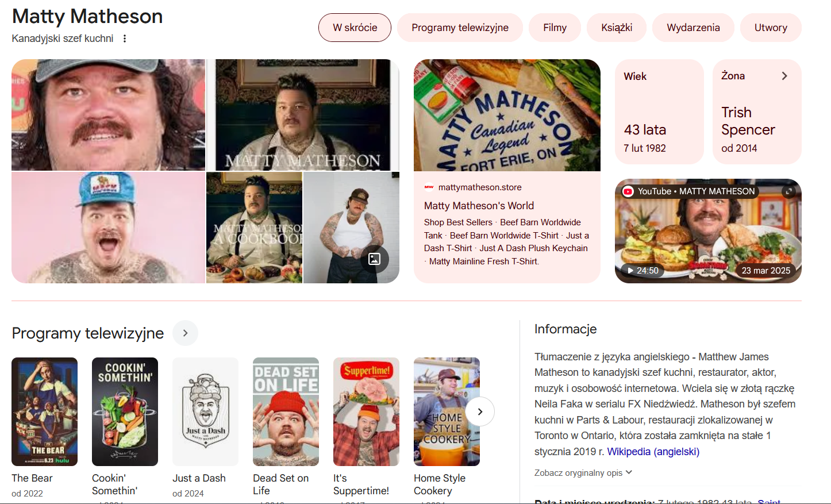Open the pink background blue cap photo
831x504 pixels.
(x=108, y=228)
